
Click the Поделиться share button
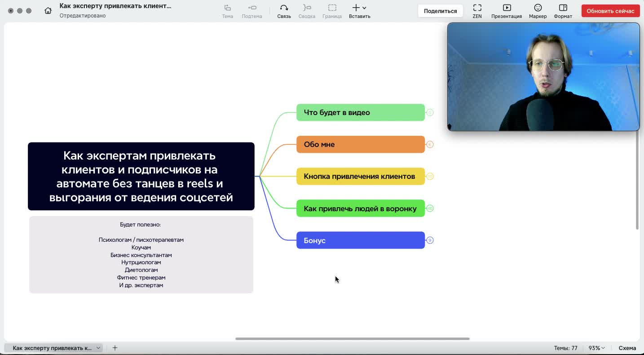tap(440, 11)
